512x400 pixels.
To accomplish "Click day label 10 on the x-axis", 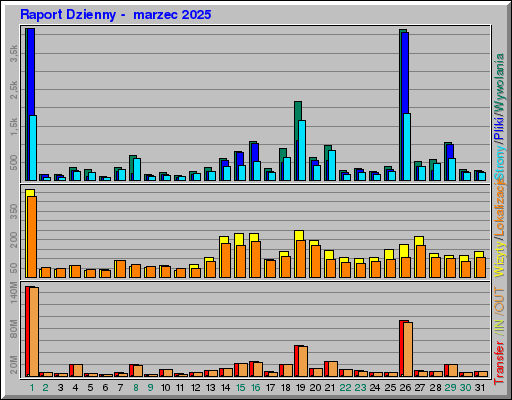I will 165,388.
